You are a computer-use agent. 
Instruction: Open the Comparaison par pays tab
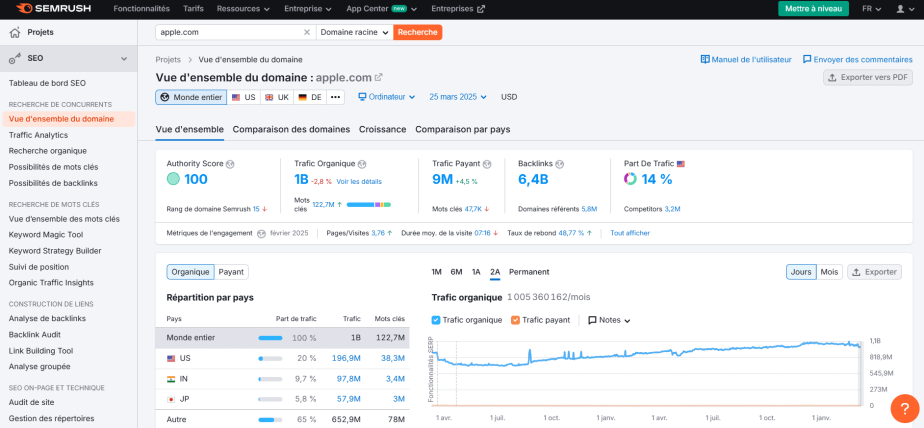coord(463,129)
